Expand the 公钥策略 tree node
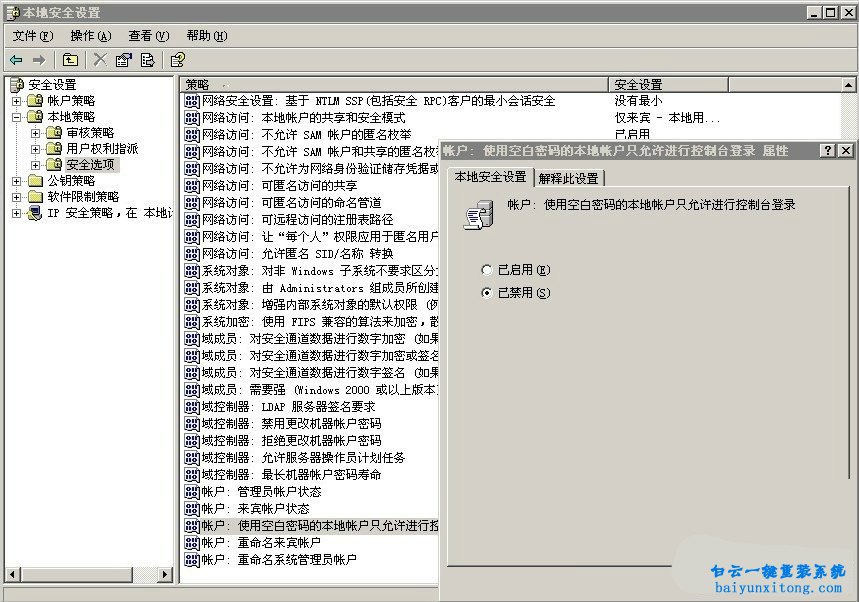 pos(15,182)
